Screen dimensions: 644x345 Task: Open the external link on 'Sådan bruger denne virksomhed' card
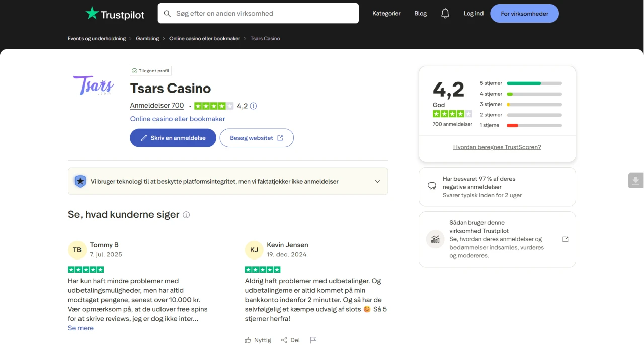coord(566,239)
